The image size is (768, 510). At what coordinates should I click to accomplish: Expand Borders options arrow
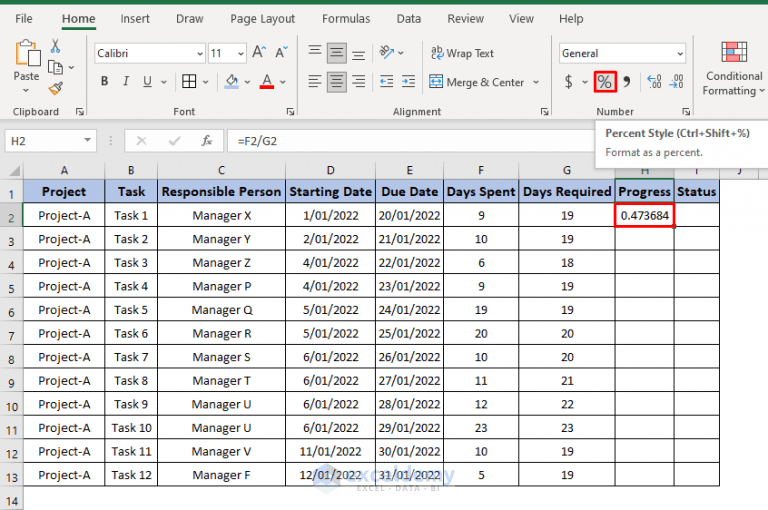(x=206, y=82)
